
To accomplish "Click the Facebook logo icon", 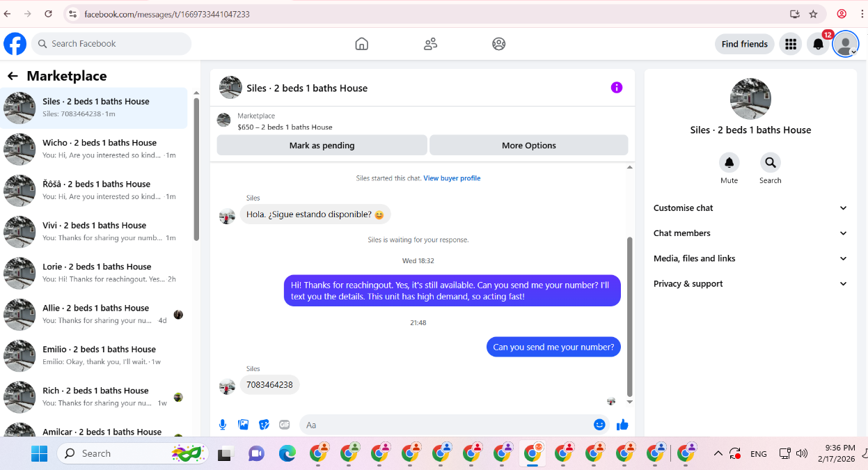I will click(15, 44).
